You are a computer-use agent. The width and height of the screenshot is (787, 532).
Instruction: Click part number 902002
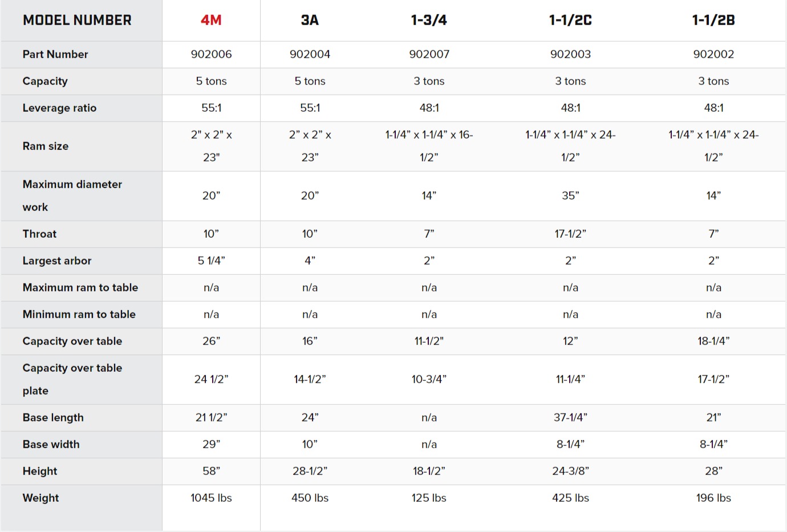click(x=713, y=54)
